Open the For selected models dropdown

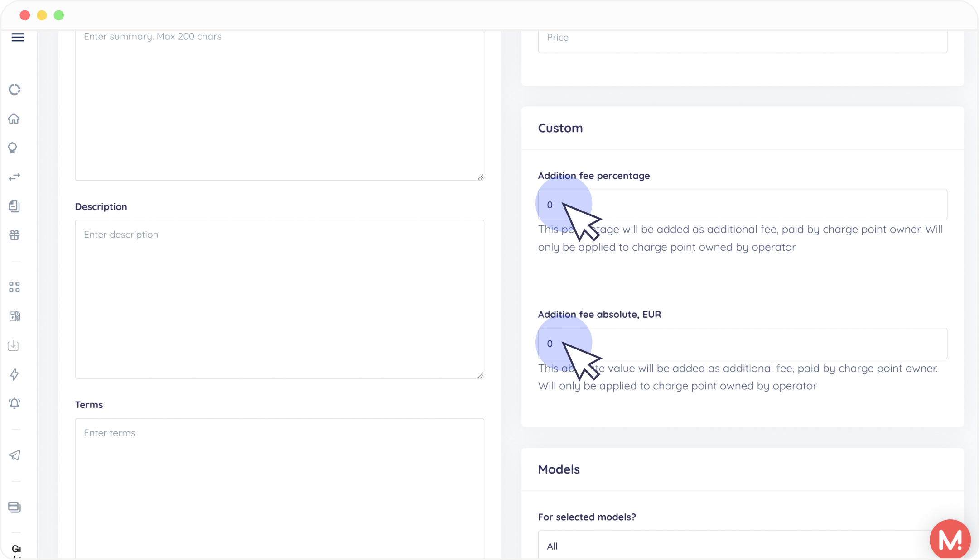tap(743, 546)
